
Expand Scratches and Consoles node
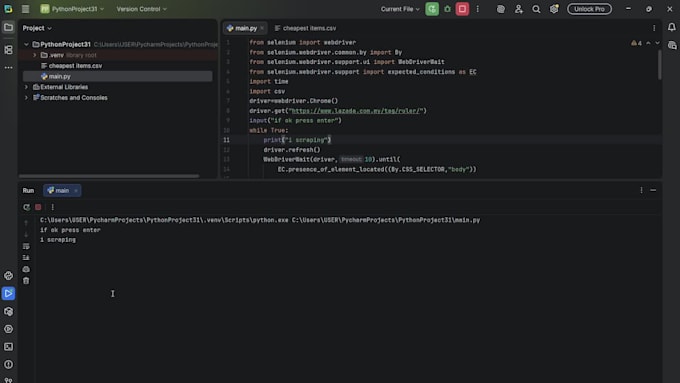click(x=26, y=98)
